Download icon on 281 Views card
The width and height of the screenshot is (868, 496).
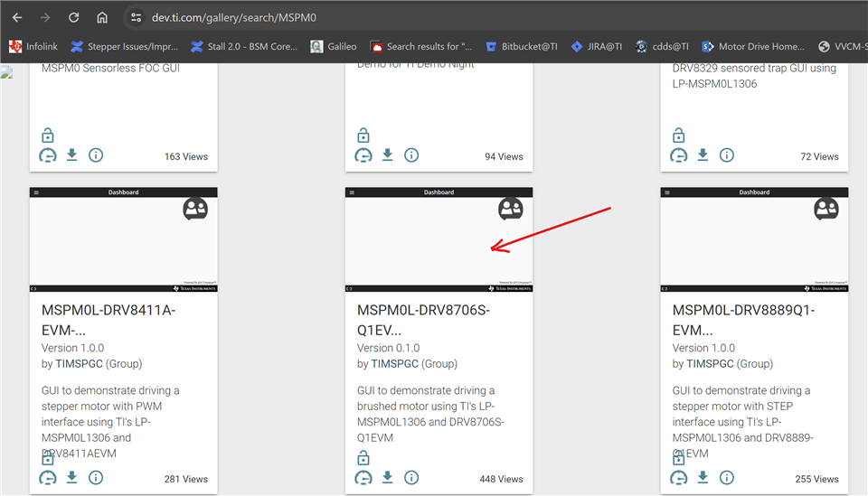pos(72,477)
